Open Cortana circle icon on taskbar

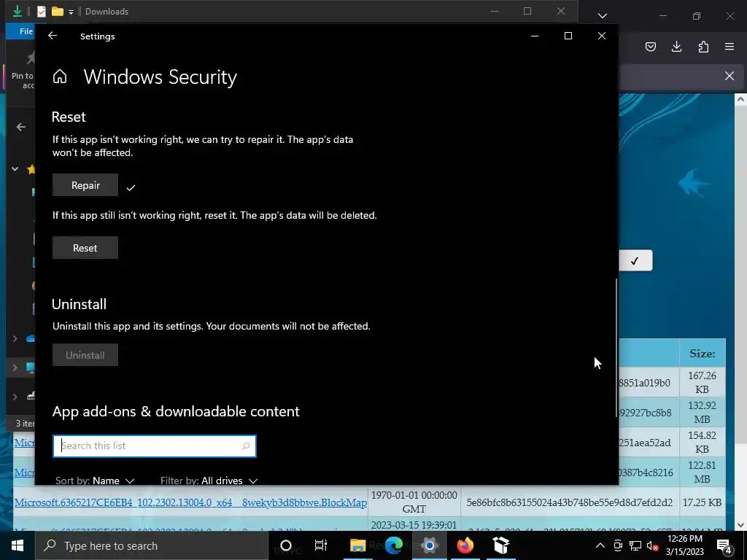tap(286, 545)
